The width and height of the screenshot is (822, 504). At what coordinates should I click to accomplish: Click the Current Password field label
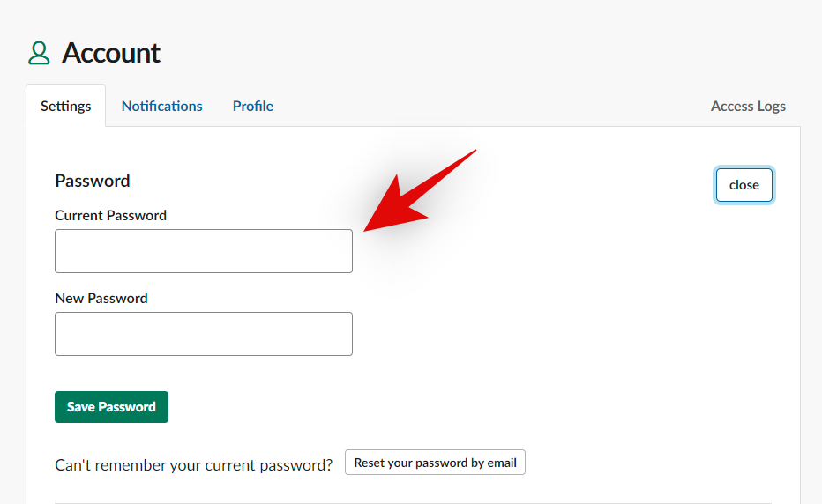(111, 215)
